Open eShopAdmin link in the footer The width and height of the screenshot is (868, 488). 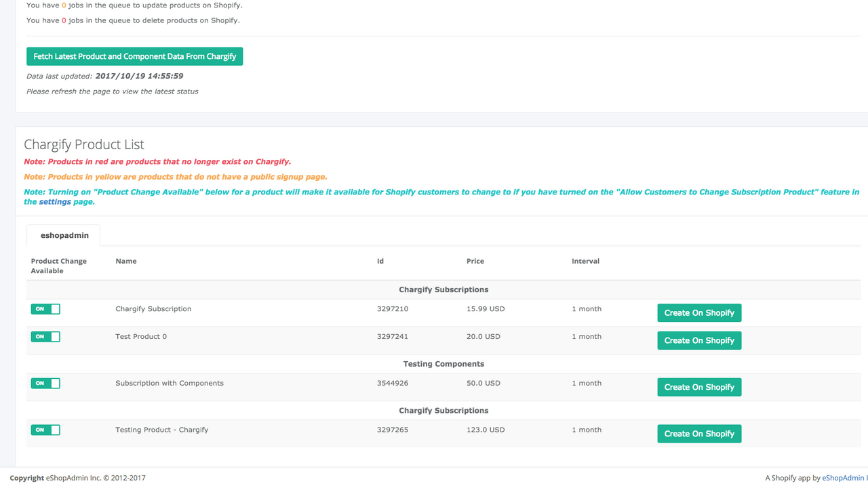tap(844, 478)
